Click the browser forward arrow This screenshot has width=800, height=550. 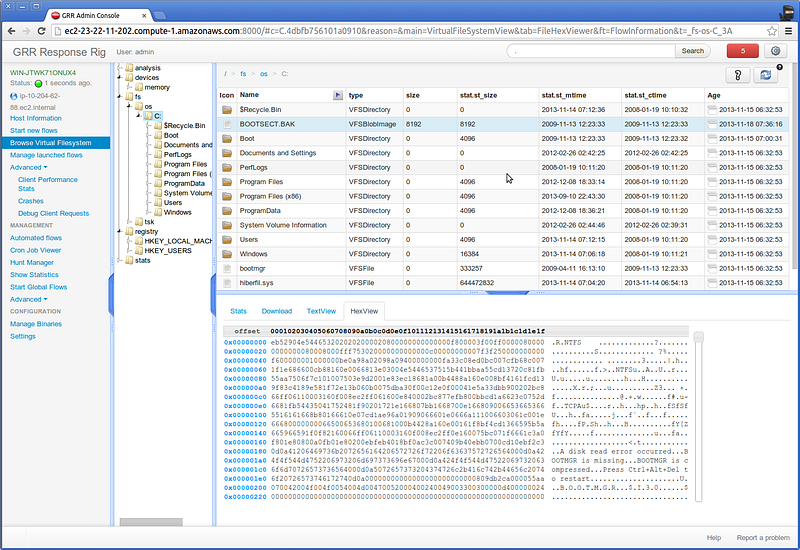[x=27, y=31]
